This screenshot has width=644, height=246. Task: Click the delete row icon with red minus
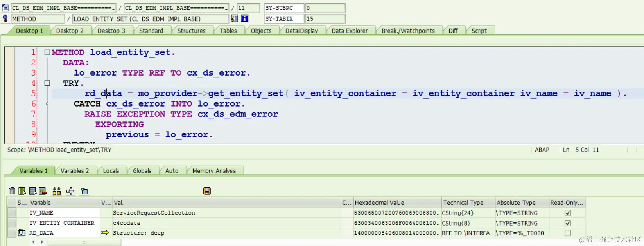[x=43, y=191]
